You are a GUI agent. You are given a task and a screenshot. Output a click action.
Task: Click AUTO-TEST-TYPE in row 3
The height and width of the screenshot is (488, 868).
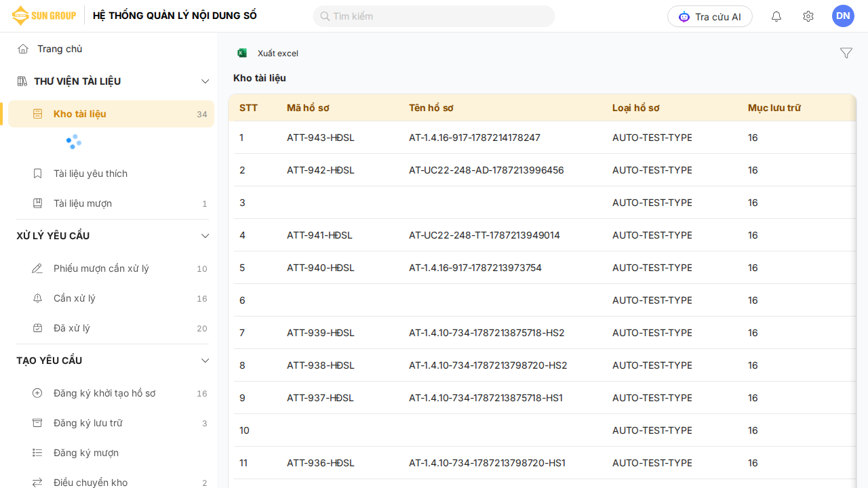point(652,203)
